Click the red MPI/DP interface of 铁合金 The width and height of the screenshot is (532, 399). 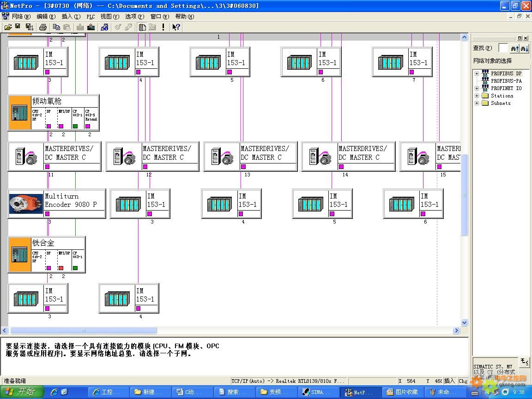coord(61,268)
